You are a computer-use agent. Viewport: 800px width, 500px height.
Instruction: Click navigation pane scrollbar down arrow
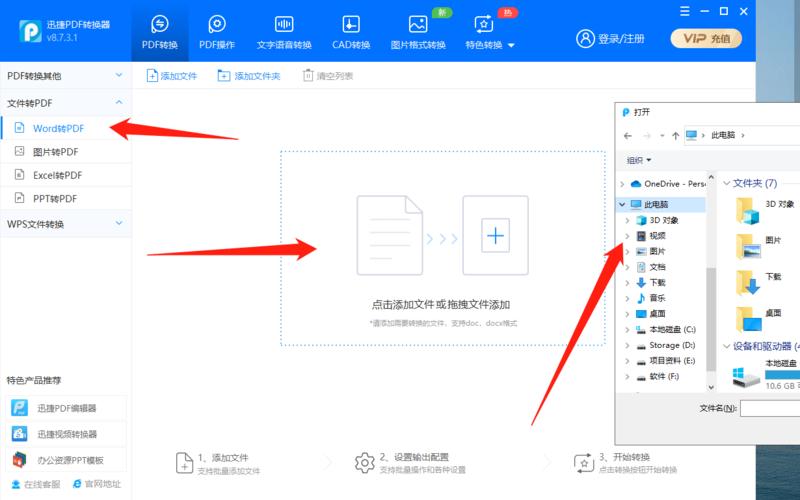(x=711, y=387)
